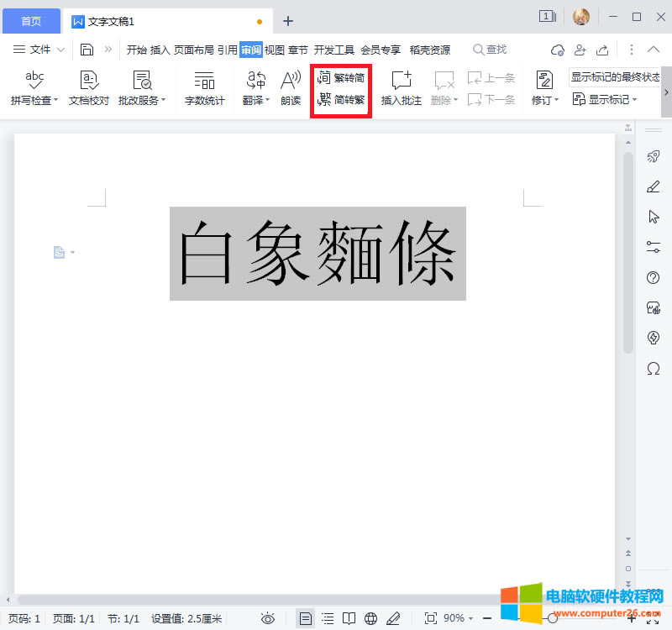Open the 显示标记的最终状态 dropdown

click(x=616, y=77)
